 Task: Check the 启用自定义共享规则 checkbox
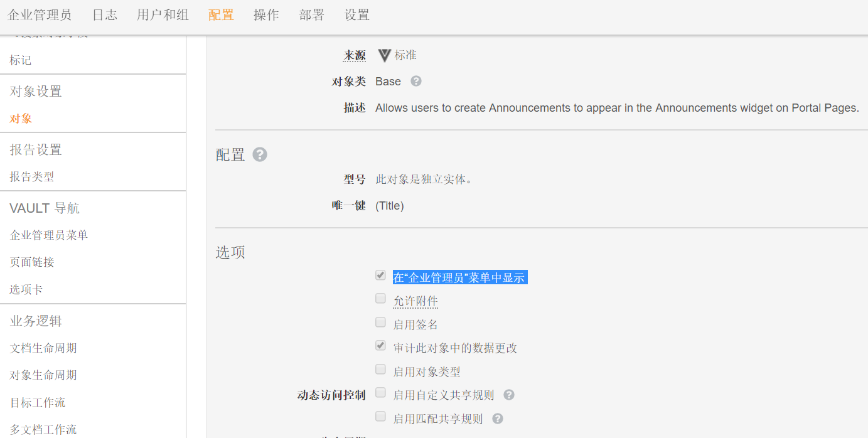tap(380, 393)
